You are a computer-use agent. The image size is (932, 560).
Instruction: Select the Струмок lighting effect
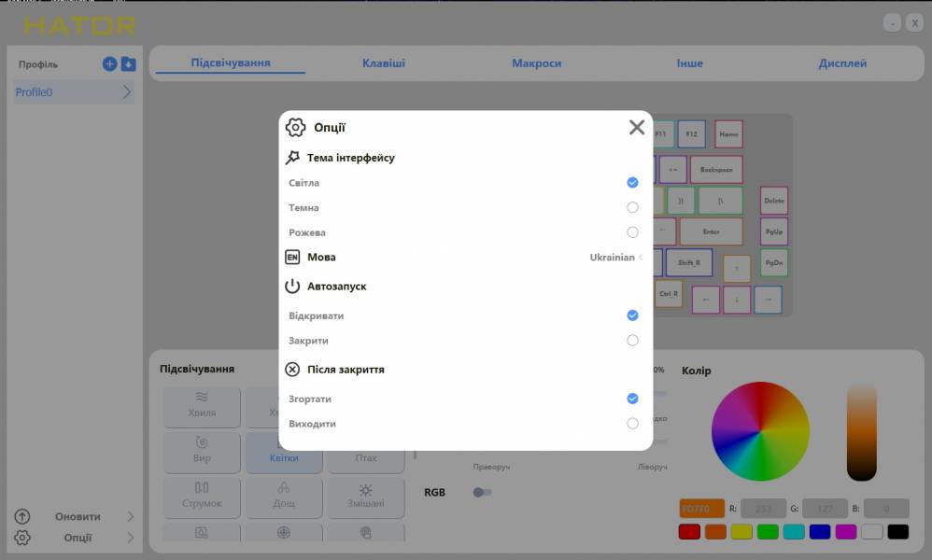202,496
